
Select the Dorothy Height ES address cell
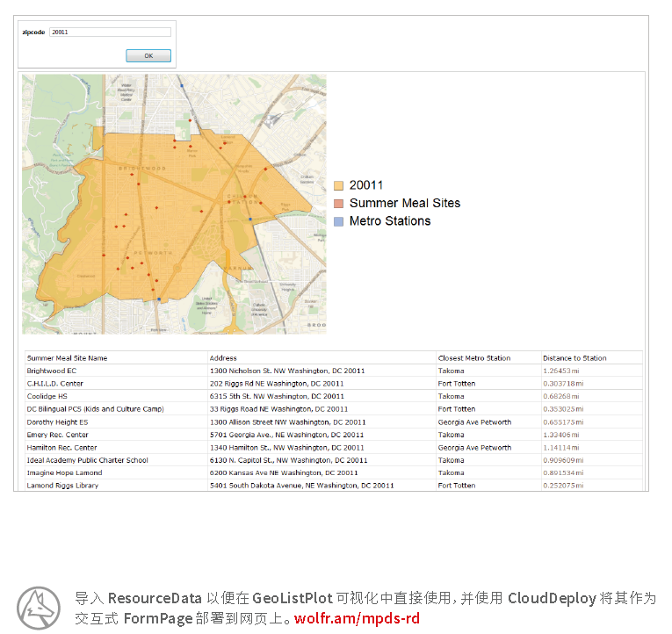pos(287,422)
